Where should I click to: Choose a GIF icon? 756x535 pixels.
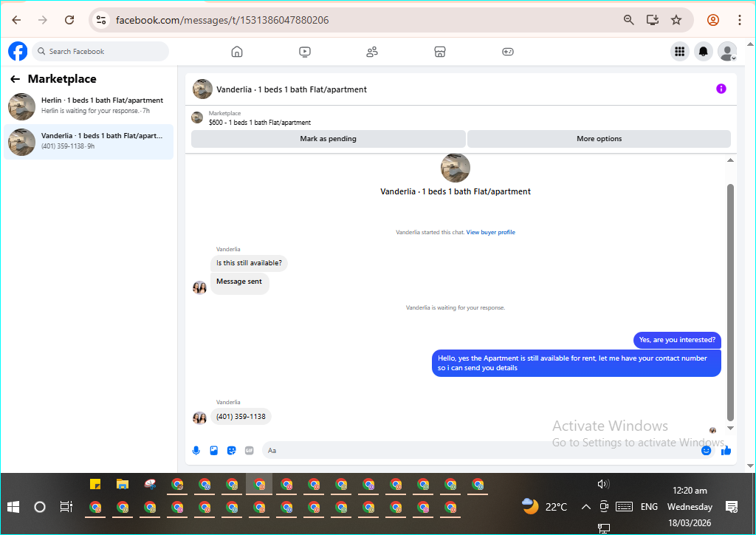point(250,451)
